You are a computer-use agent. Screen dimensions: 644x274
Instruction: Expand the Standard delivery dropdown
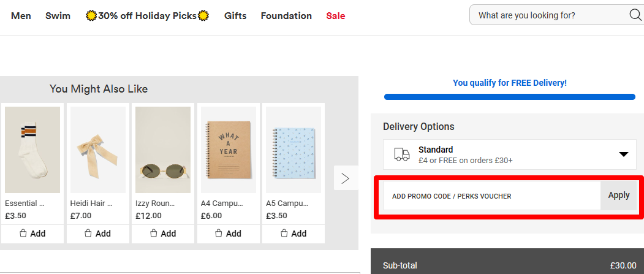pos(623,154)
